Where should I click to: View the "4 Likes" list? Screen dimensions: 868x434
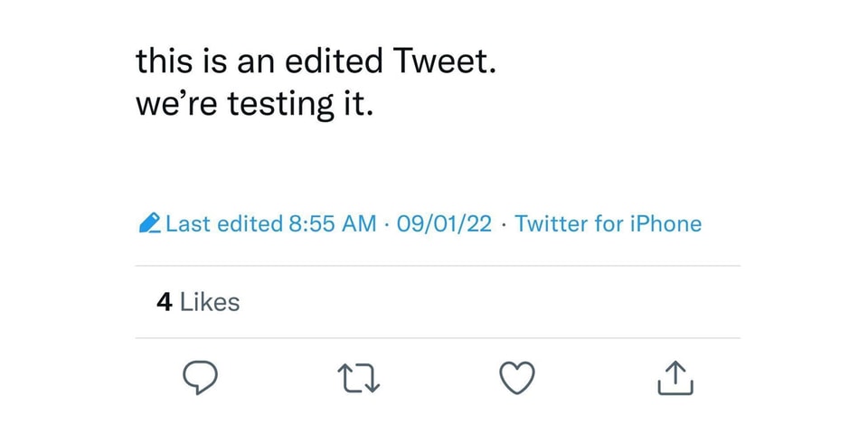[x=198, y=302]
